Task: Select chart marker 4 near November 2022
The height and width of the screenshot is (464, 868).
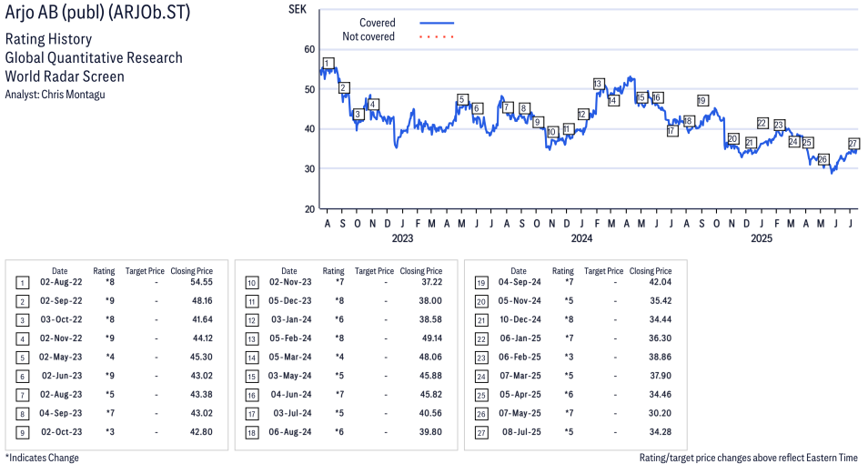Action: (x=372, y=105)
